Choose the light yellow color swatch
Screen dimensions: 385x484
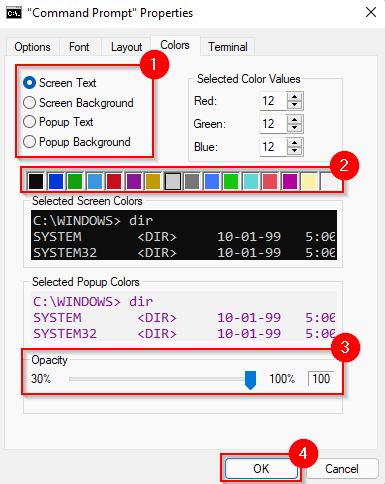click(309, 181)
